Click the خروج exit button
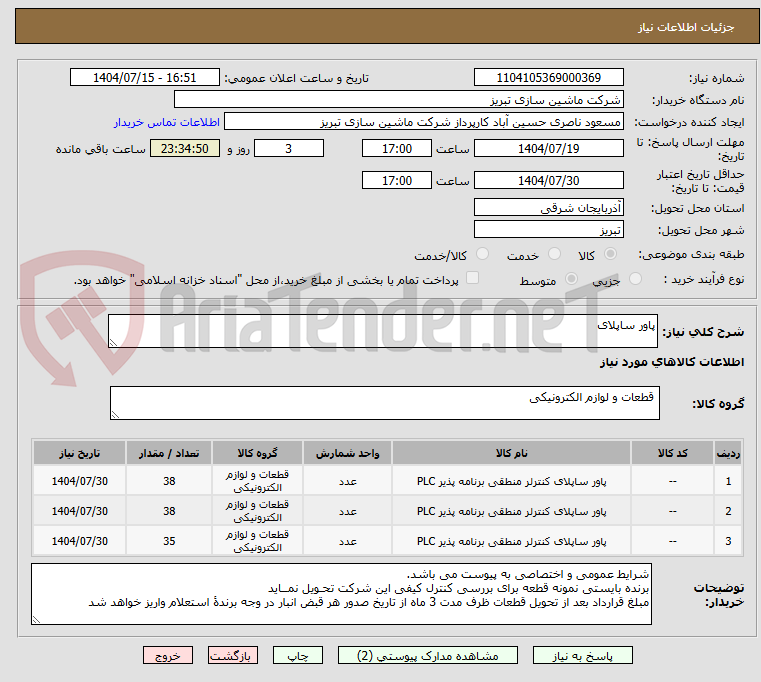 pyautogui.click(x=167, y=655)
